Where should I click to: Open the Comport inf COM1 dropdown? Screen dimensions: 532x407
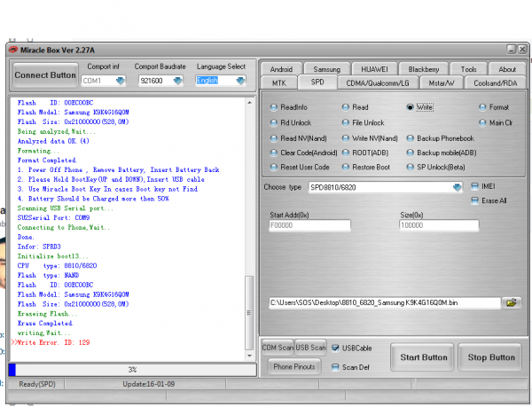120,81
